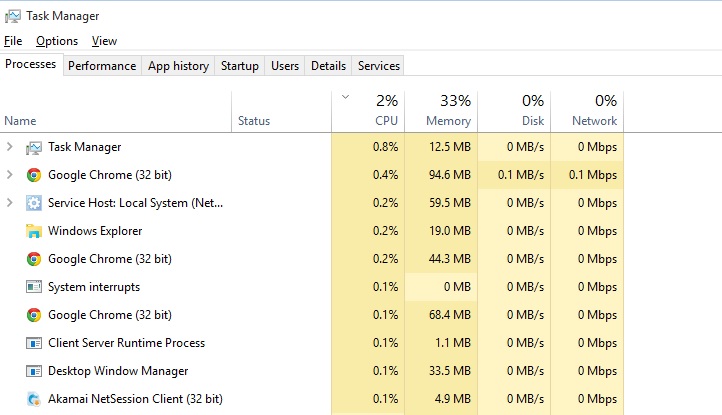Sort by the Network column header
The width and height of the screenshot is (722, 415).
point(587,112)
